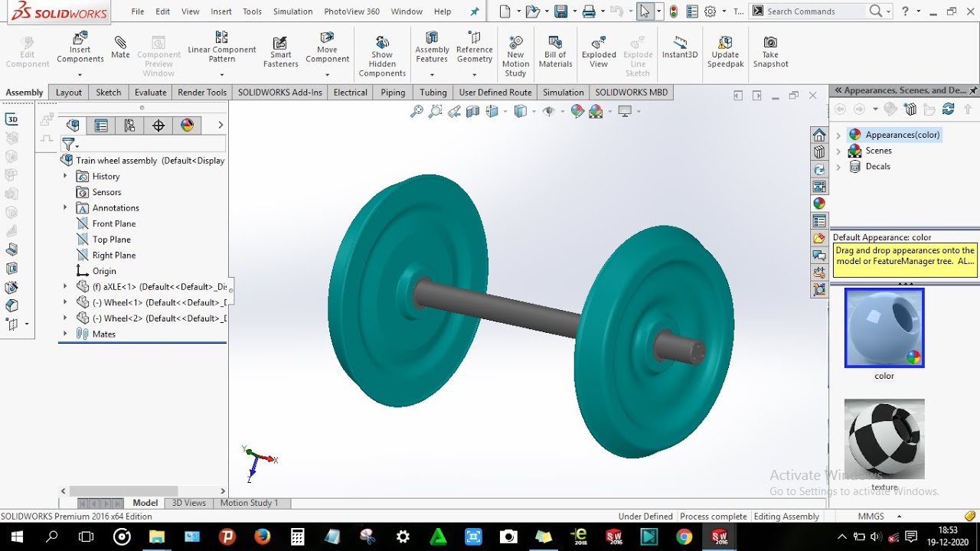Viewport: 980px width, 551px height.
Task: Click the filter icon in feature tree
Action: pos(68,145)
